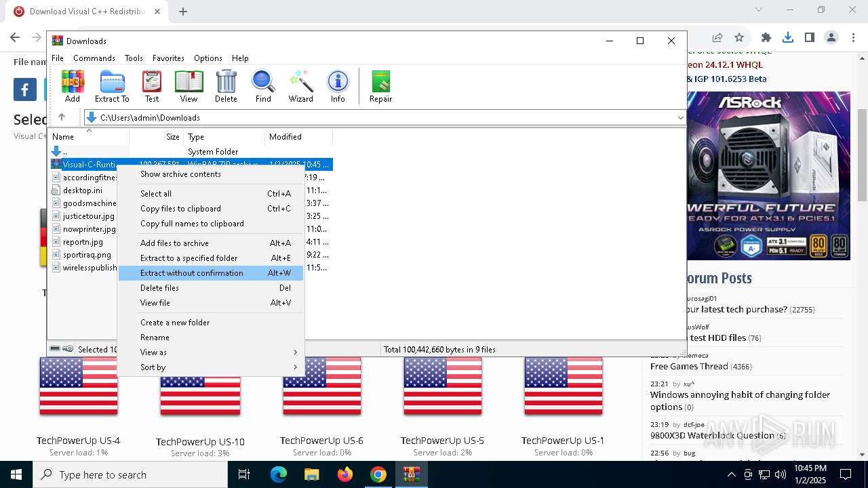Open the Favorites menu
The image size is (868, 488).
168,58
